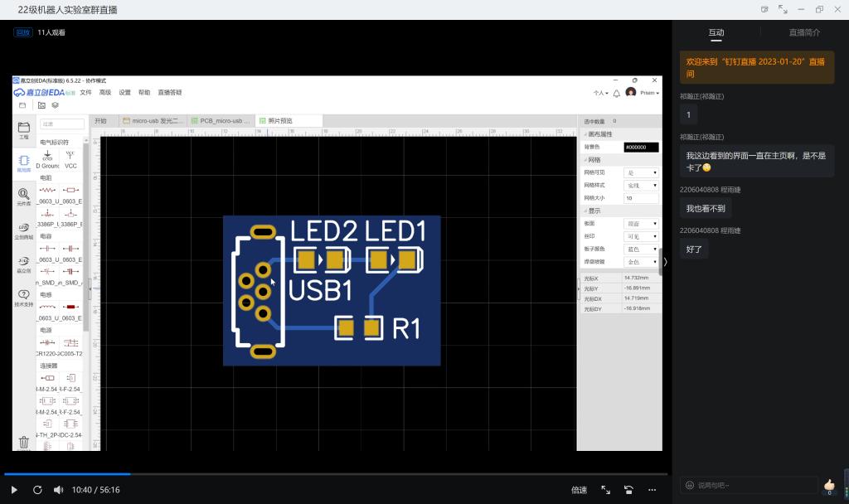
Task: Open the 立创商城 store icon
Action: coord(24,230)
